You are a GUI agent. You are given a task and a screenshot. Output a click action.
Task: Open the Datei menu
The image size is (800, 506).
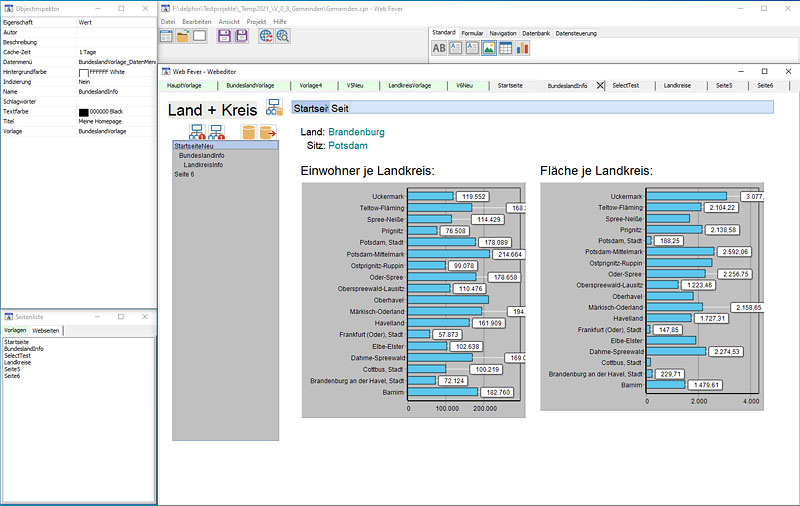click(x=167, y=21)
